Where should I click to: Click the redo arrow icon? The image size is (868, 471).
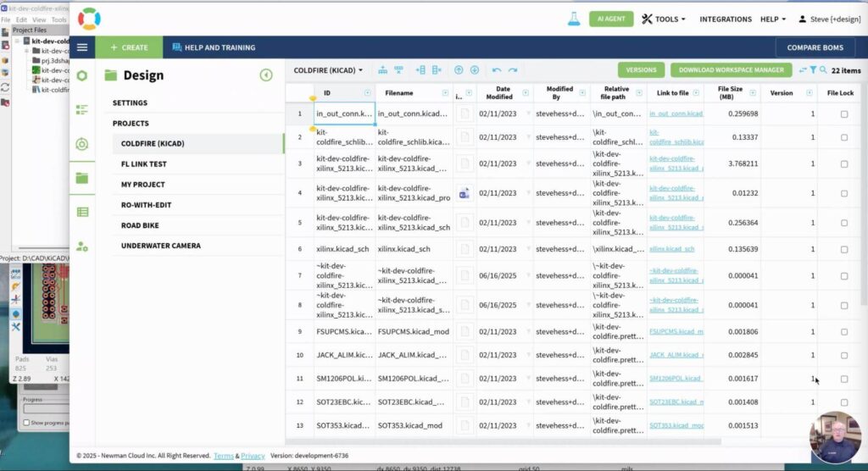[x=513, y=70]
